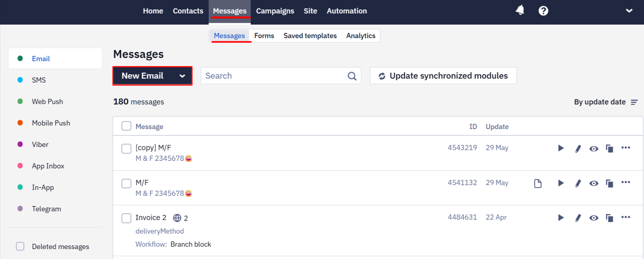Expand the New Email dropdown arrow
644x259 pixels.
[182, 76]
